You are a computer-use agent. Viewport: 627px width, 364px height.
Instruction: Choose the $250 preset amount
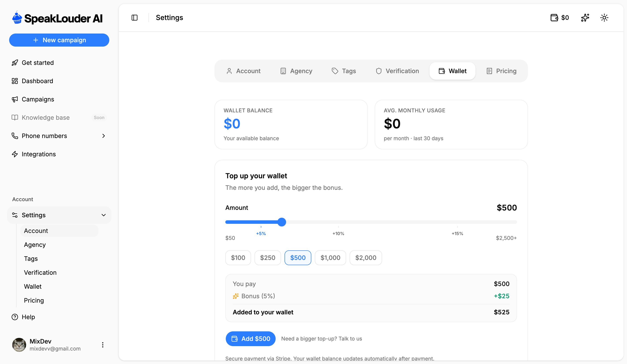[x=268, y=258]
